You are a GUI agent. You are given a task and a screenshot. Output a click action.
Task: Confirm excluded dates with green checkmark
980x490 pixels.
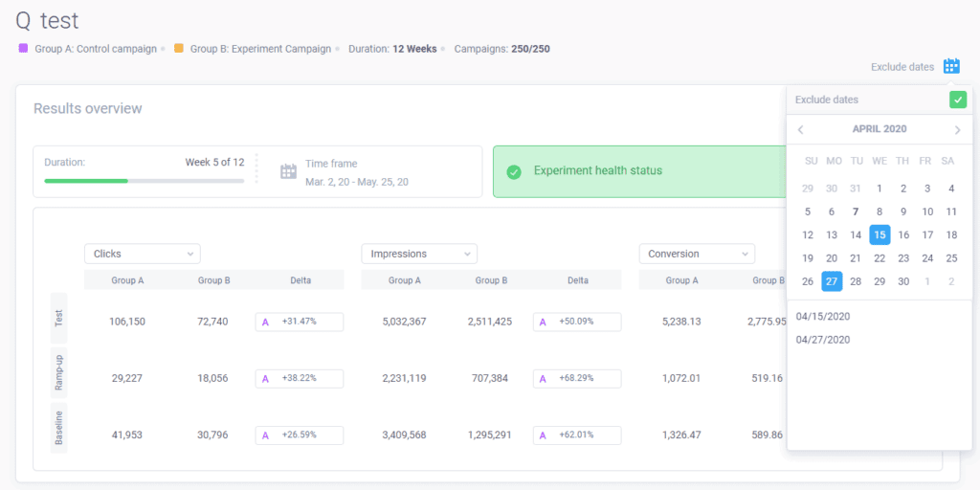pyautogui.click(x=957, y=100)
